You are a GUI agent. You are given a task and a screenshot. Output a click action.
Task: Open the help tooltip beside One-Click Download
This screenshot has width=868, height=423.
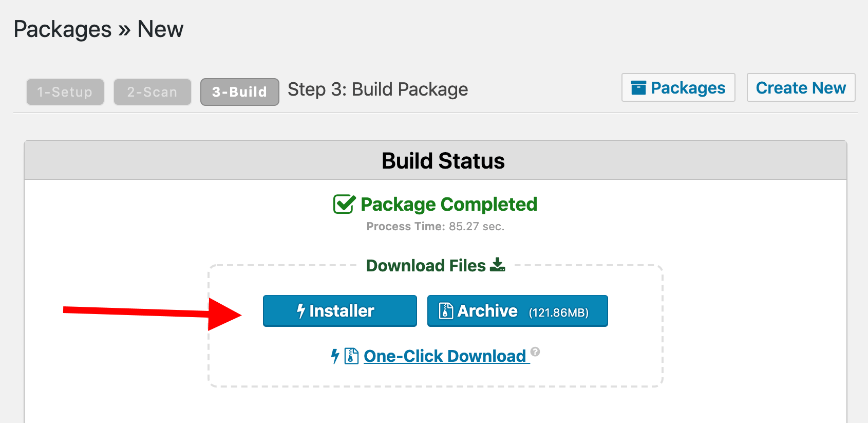pyautogui.click(x=535, y=352)
